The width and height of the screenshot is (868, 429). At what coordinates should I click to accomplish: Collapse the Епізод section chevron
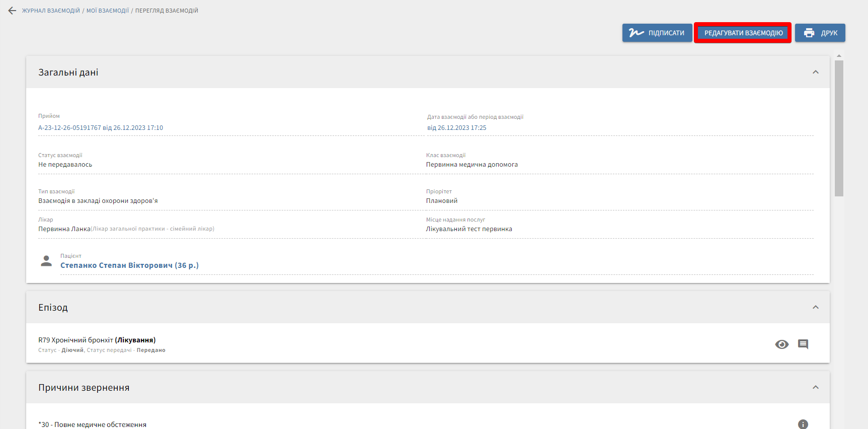815,307
